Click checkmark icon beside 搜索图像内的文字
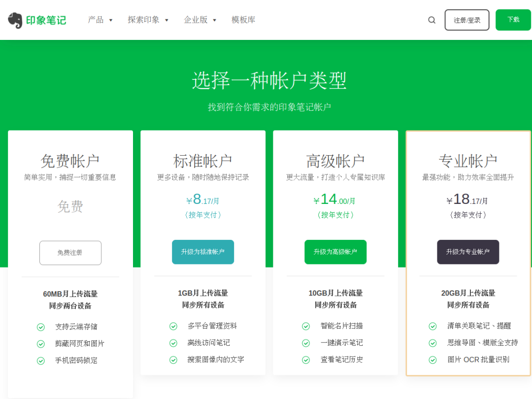 [173, 360]
